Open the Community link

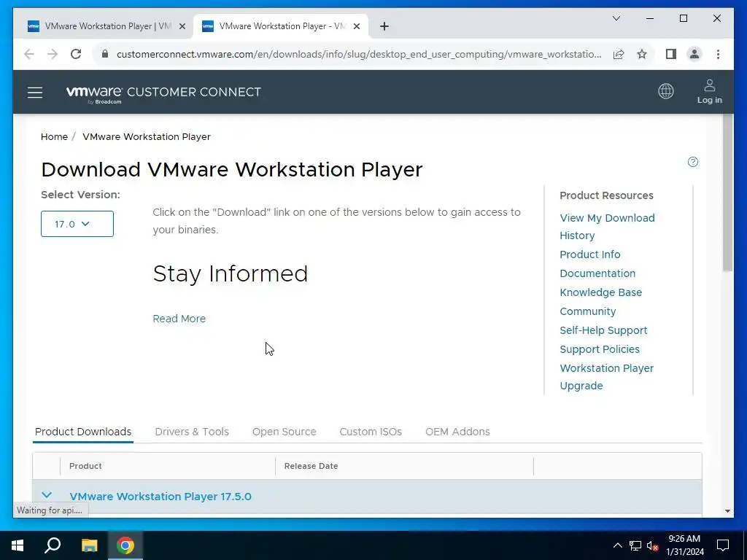click(x=587, y=311)
